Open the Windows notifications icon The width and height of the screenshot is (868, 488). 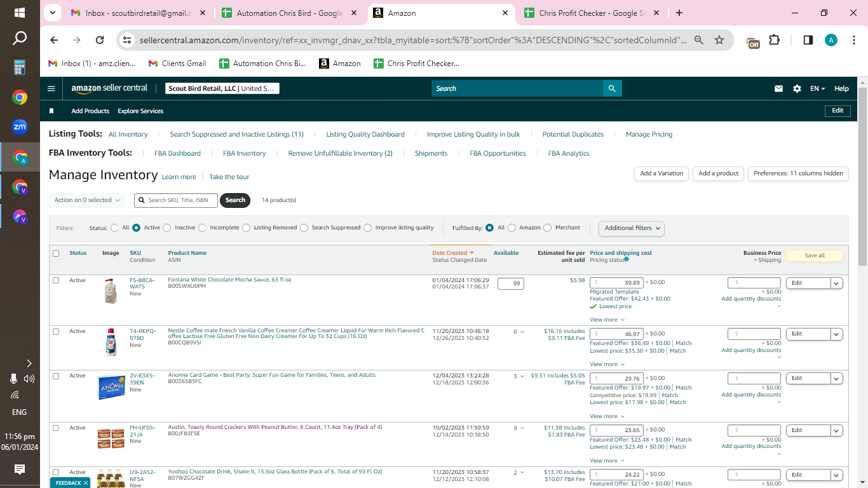20,470
